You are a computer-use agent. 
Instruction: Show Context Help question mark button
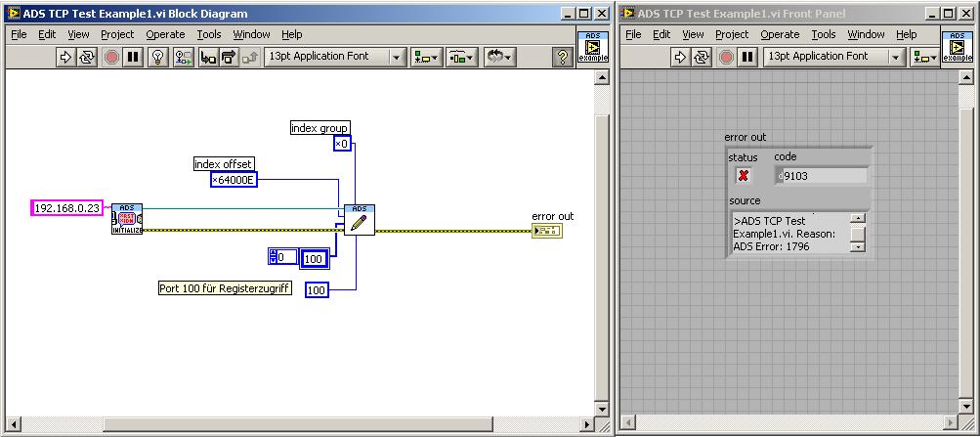click(x=562, y=58)
